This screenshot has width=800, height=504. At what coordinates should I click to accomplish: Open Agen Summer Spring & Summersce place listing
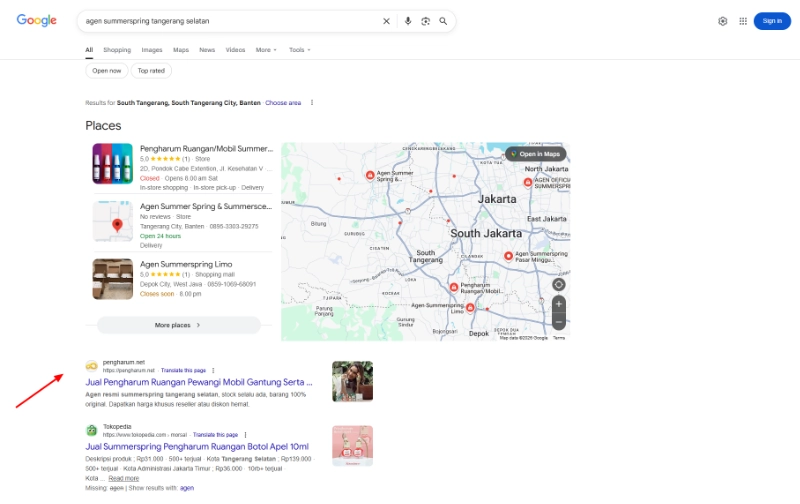point(206,206)
